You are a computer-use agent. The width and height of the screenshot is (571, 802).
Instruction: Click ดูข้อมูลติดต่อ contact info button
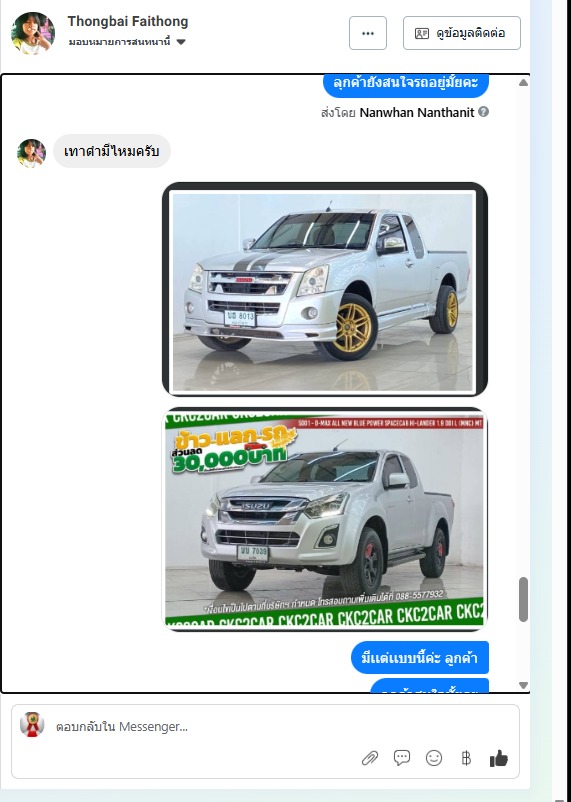coord(462,33)
